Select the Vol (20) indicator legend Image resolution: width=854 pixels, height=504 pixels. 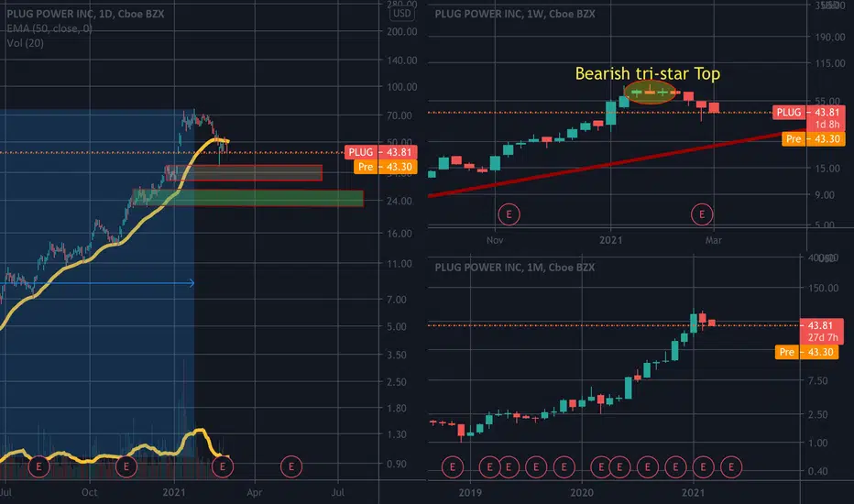pyautogui.click(x=25, y=43)
